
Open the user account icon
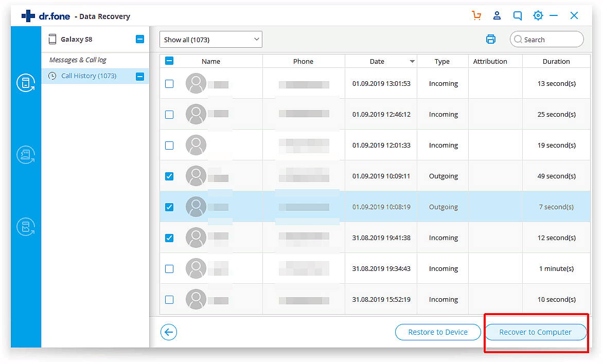(497, 16)
